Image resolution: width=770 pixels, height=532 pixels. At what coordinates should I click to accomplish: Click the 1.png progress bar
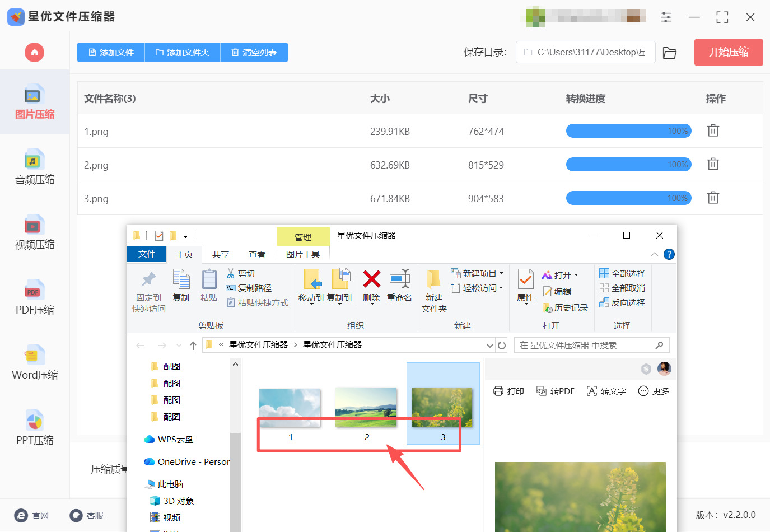[x=629, y=131]
